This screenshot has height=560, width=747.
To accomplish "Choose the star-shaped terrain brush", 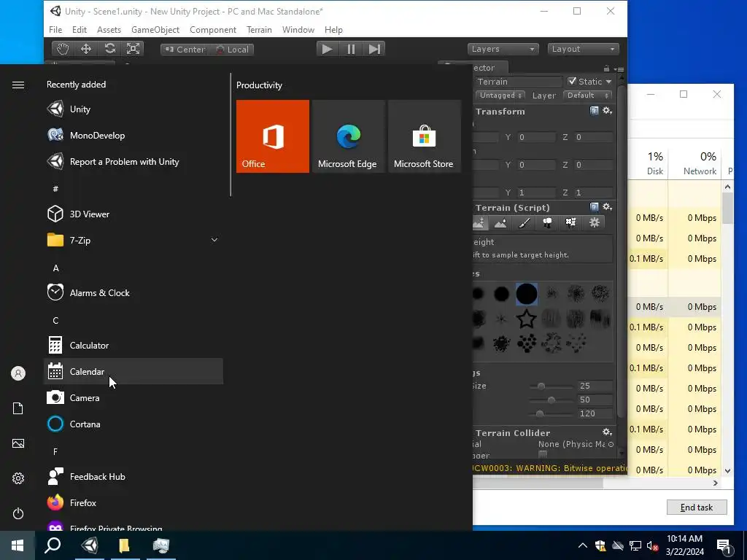I will (527, 319).
